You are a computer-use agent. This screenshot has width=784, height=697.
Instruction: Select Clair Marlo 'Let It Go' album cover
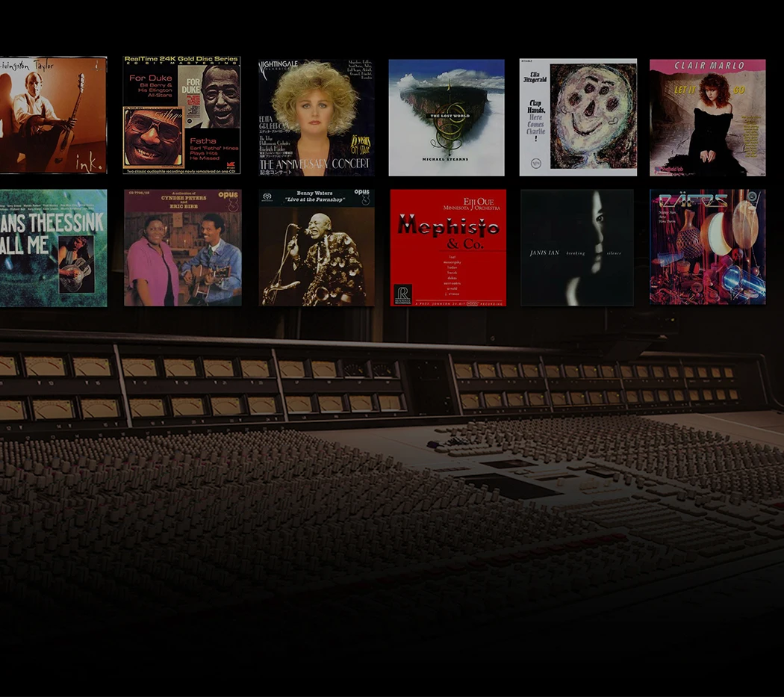[x=708, y=117]
